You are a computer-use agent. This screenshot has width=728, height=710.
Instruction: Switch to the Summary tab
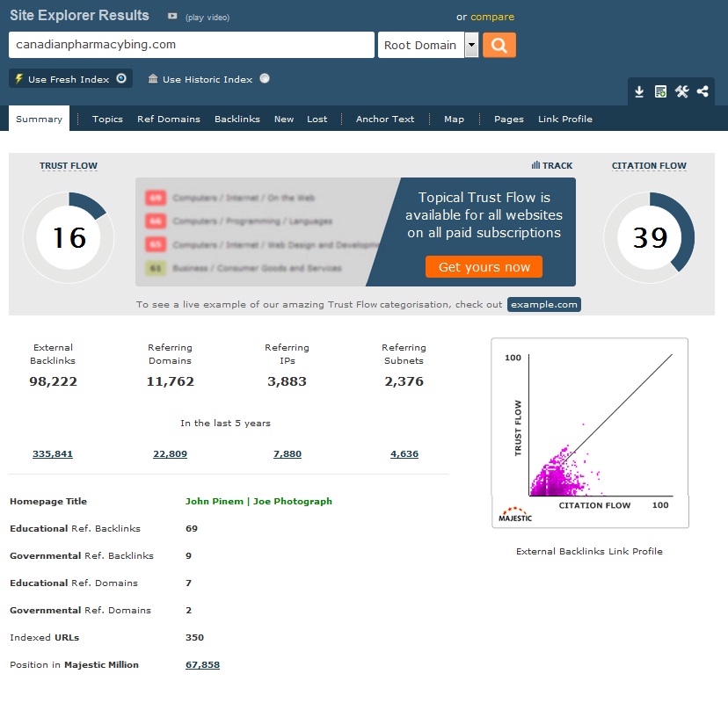[39, 119]
